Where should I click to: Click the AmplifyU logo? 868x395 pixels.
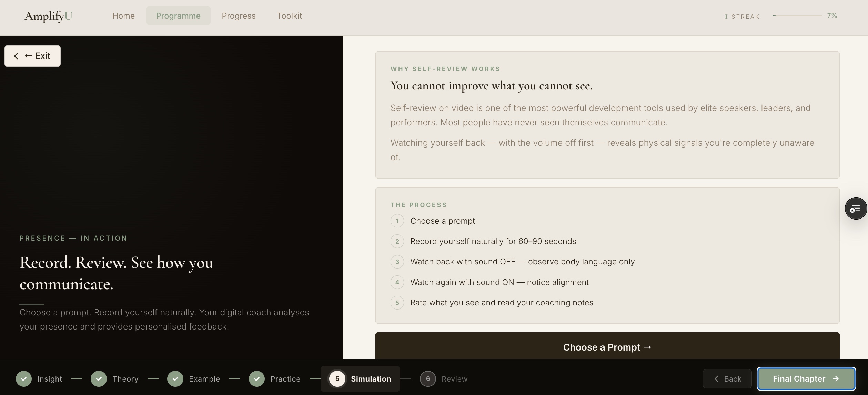(x=48, y=16)
